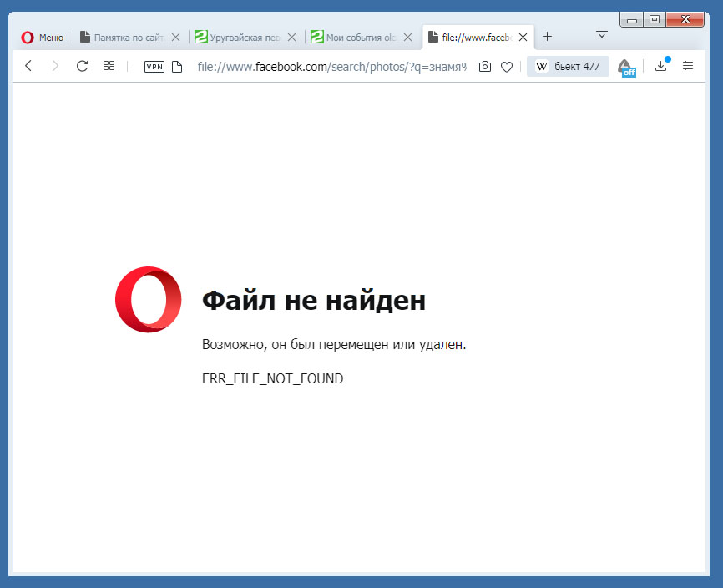
Task: Click the Wikipedia search box бьект 477
Action: point(568,67)
